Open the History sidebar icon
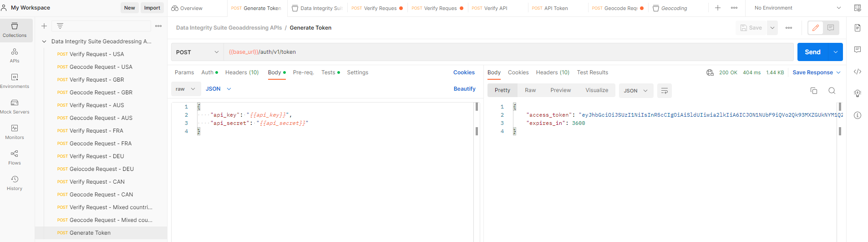 [15, 183]
